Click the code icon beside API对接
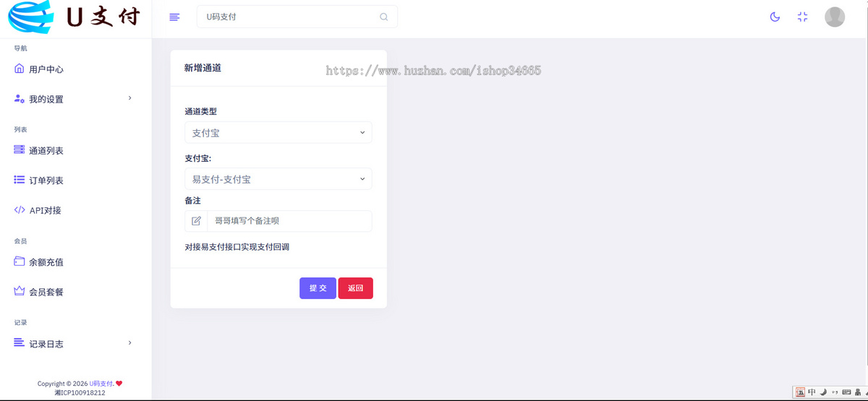 (20, 210)
